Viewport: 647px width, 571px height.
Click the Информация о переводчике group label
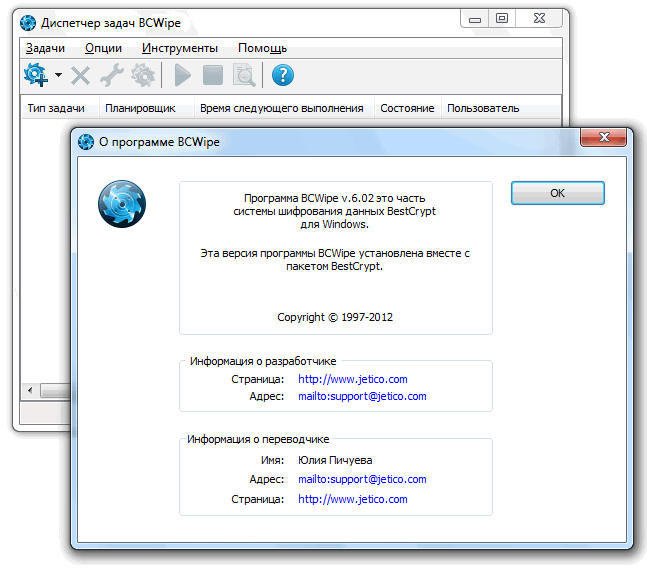[258, 439]
